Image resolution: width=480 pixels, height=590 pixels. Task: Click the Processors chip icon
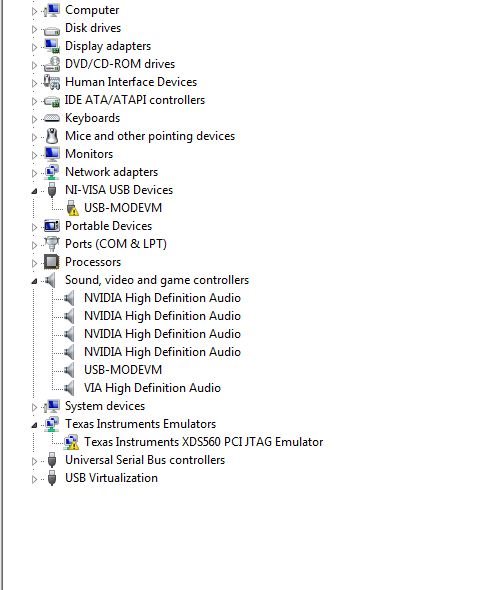52,262
